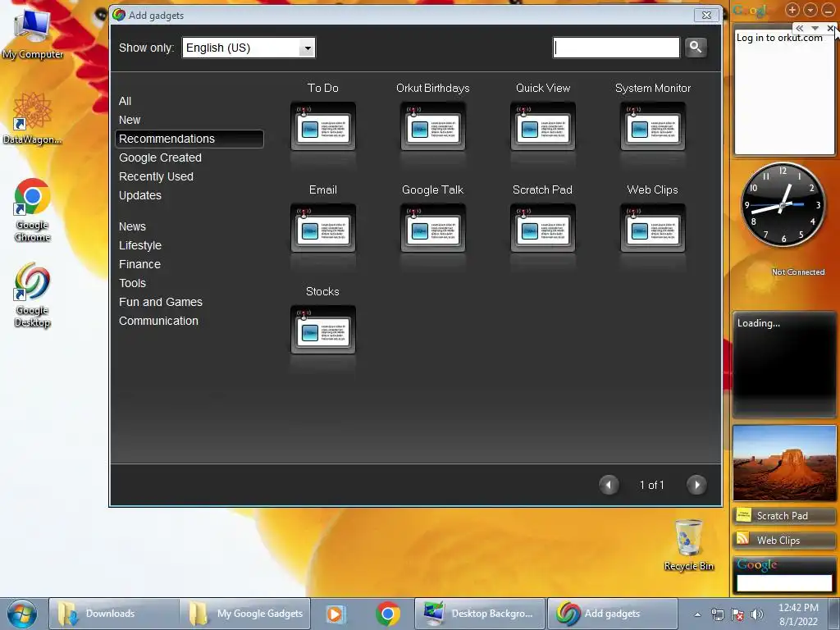Screen dimensions: 840x630
Task: Select the Orkut Birthdays gadget icon
Action: click(x=433, y=126)
